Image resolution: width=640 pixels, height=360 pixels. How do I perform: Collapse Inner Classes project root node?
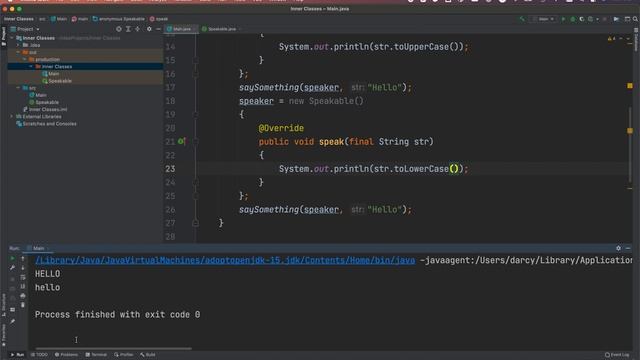12,38
